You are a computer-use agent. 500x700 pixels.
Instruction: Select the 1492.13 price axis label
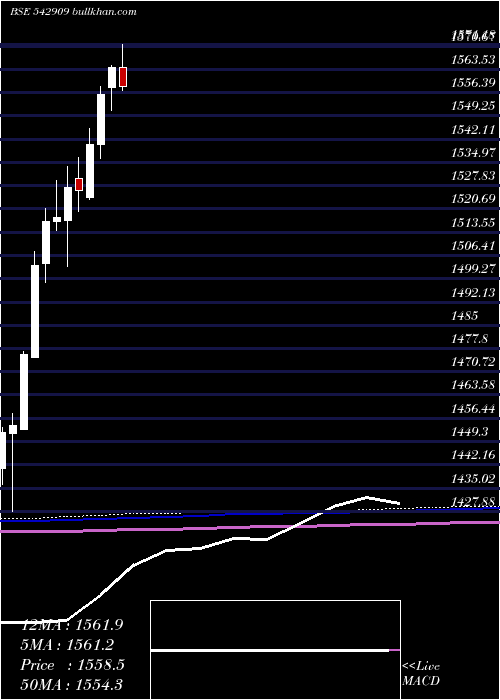[x=473, y=292]
